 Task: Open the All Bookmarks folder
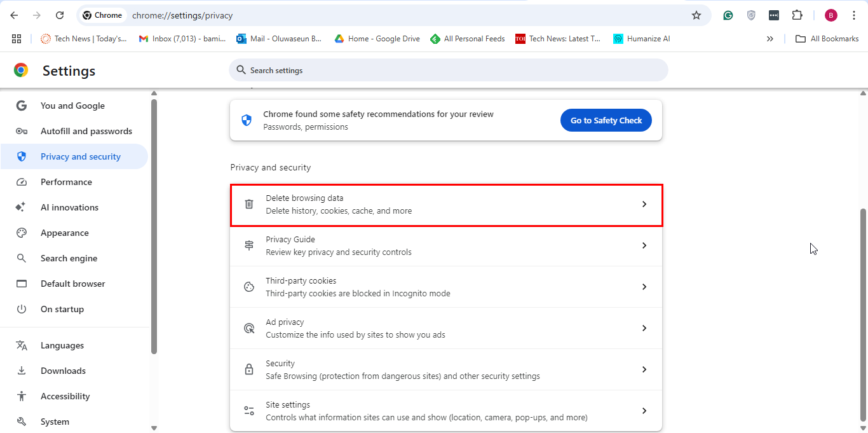point(827,39)
